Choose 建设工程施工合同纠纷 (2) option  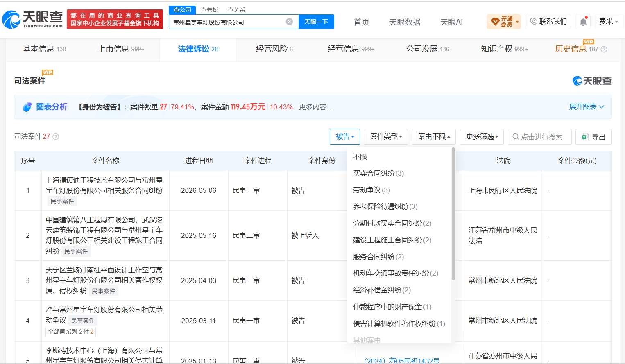tap(392, 240)
